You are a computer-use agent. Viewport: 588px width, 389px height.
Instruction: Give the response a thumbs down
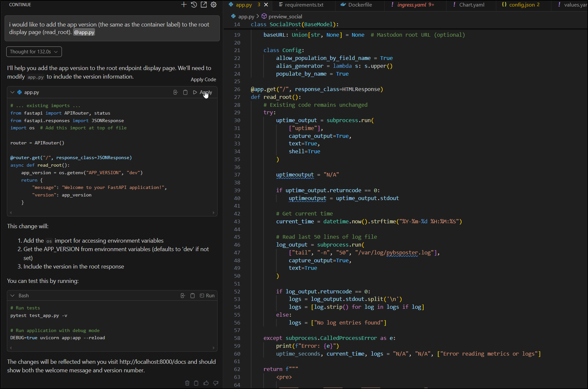click(x=216, y=383)
